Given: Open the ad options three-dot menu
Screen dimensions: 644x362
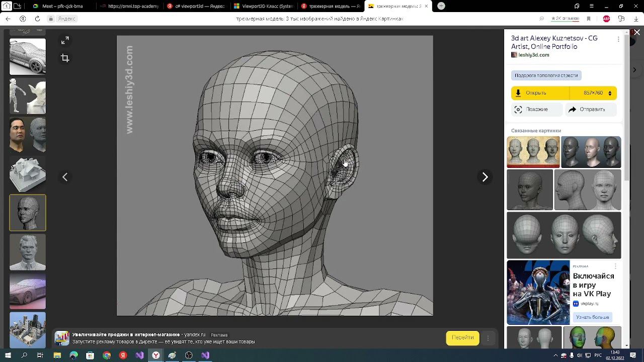Looking at the screenshot, I should [x=488, y=338].
